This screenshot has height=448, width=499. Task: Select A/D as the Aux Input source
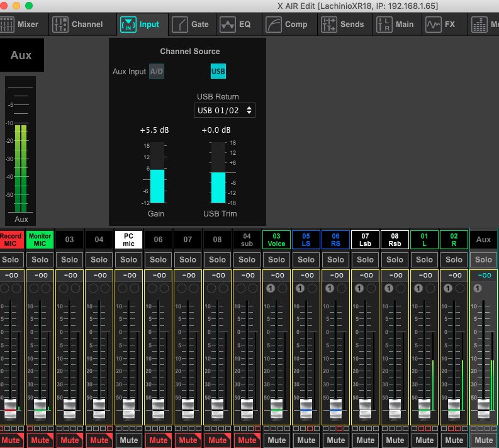coord(156,72)
